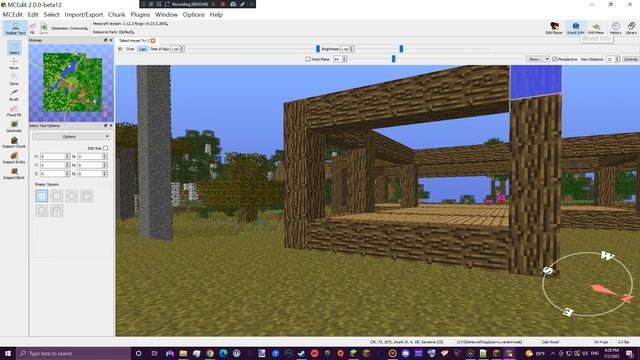
Task: Select the Flood Fill tool
Action: [x=14, y=111]
